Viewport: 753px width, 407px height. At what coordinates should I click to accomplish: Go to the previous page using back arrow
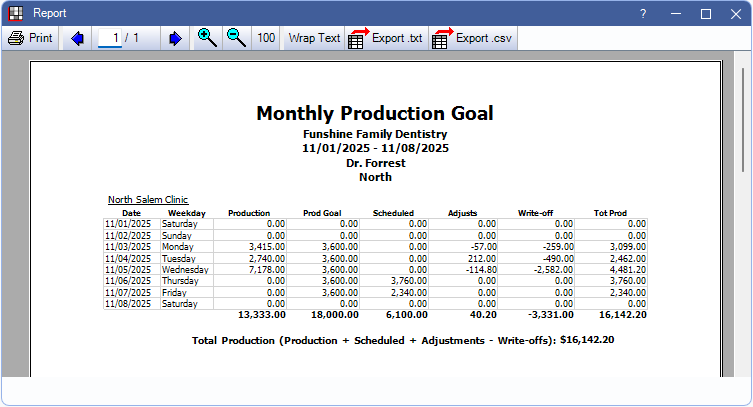point(77,38)
